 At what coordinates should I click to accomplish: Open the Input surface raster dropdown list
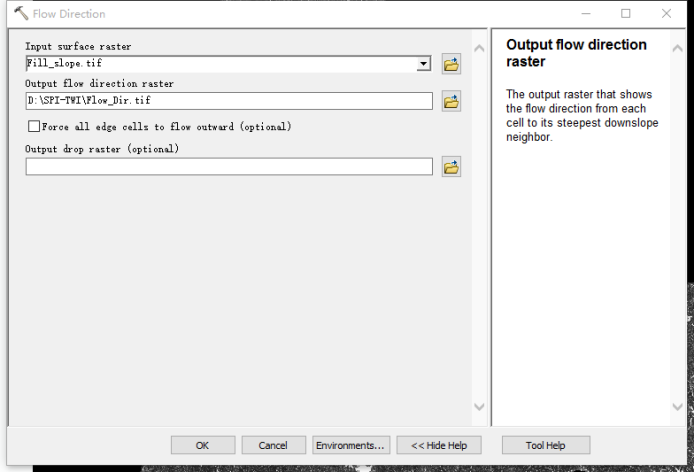click(423, 64)
